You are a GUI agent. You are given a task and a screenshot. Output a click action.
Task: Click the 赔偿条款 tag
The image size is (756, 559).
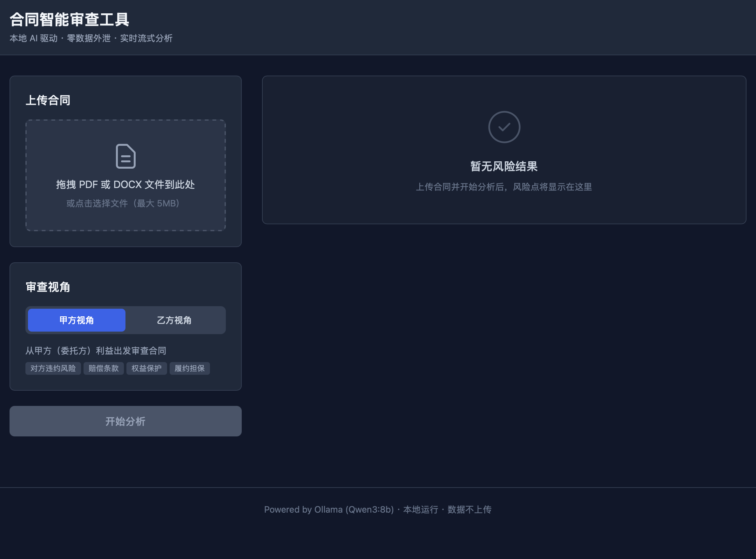[x=104, y=368]
